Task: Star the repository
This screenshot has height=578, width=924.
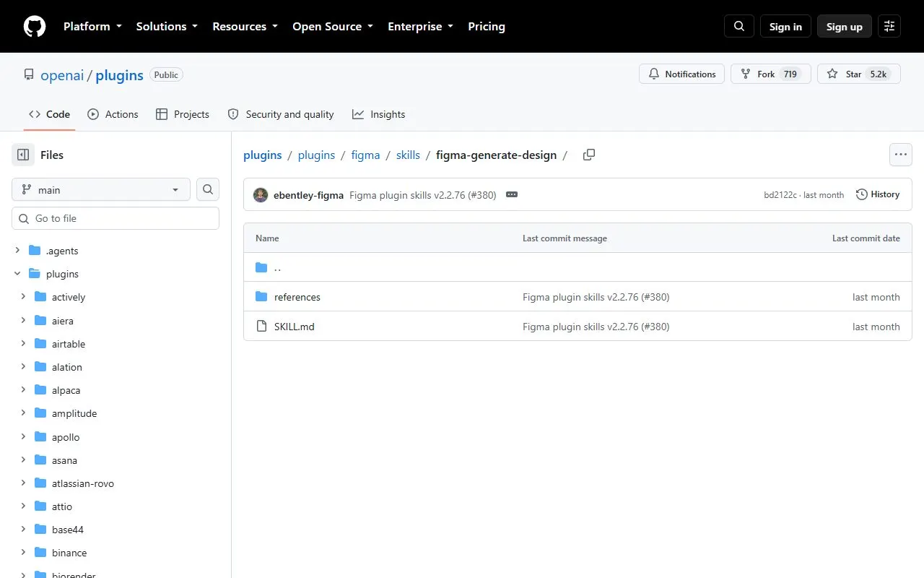Action: coord(858,74)
